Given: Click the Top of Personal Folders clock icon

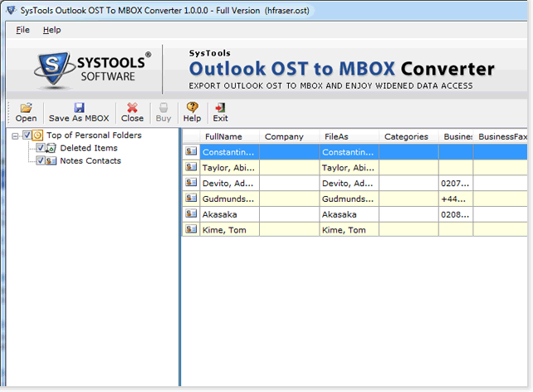Looking at the screenshot, I should pyautogui.click(x=37, y=135).
